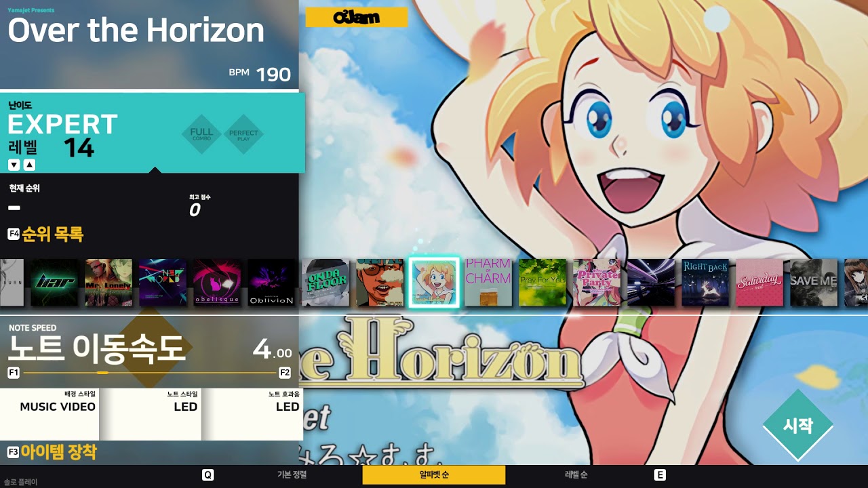Select the cartoon man with sunglasses song cover

[x=380, y=283]
